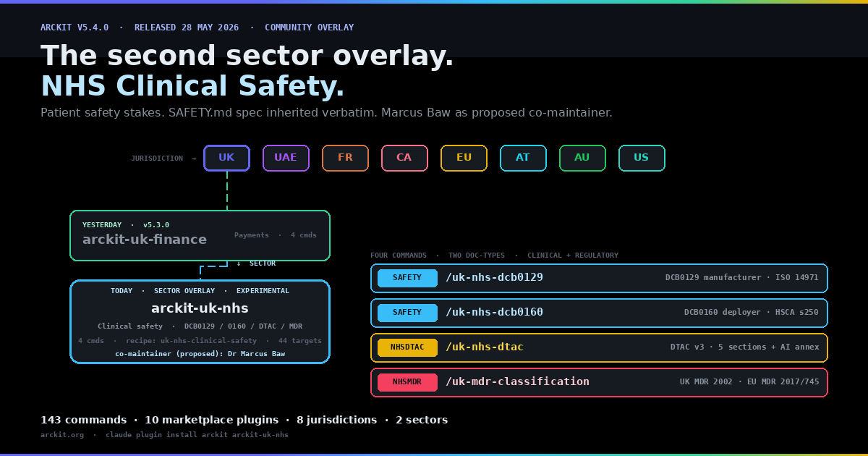Click 'RELEASED 28 MAY 2026' text
This screenshot has width=868, height=456.
coord(187,28)
